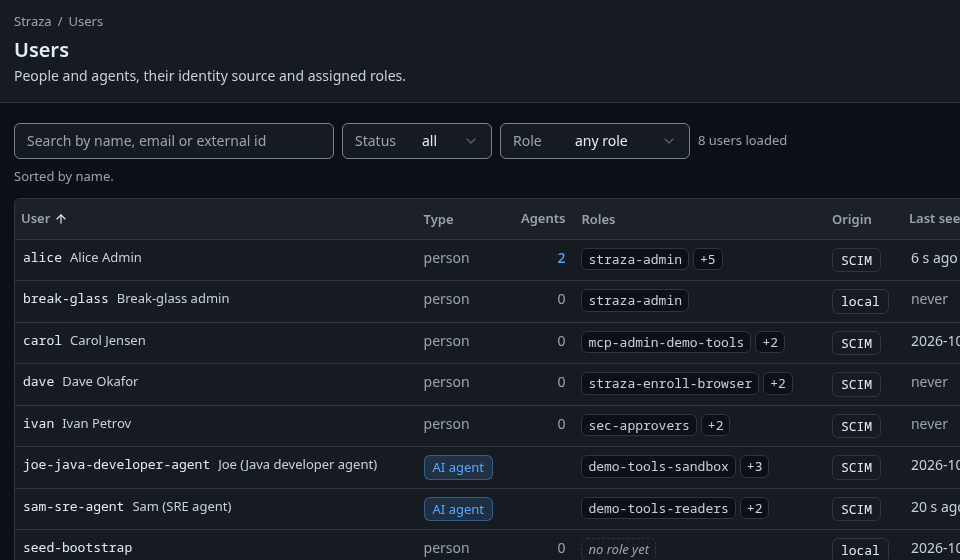
Task: Click the demo-tools-sandbox role tag
Action: [658, 466]
